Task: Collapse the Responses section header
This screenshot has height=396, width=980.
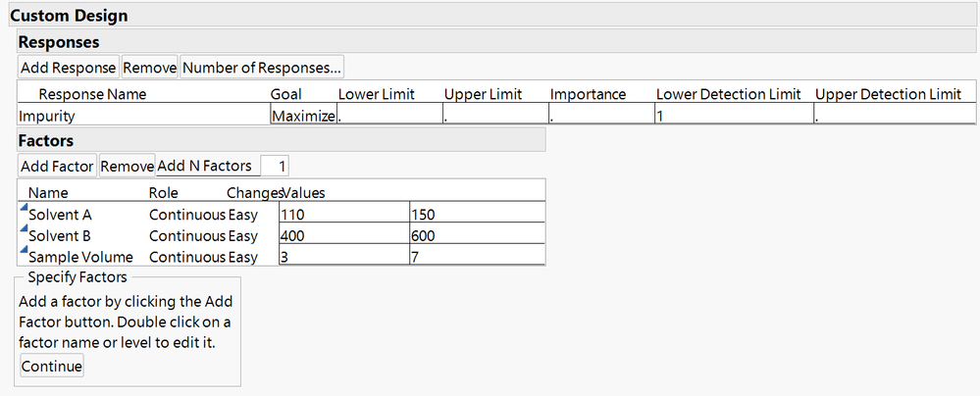Action: pos(497,42)
